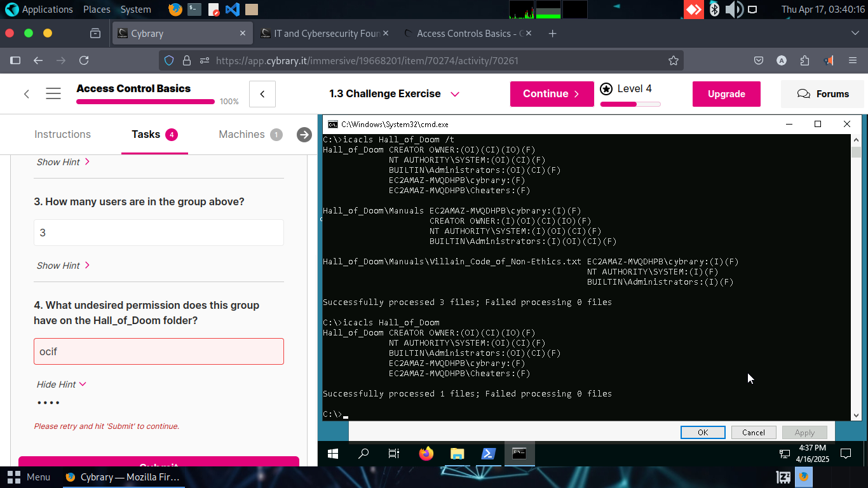Click the Firefox bookmark star icon
The image size is (868, 488).
click(x=674, y=60)
